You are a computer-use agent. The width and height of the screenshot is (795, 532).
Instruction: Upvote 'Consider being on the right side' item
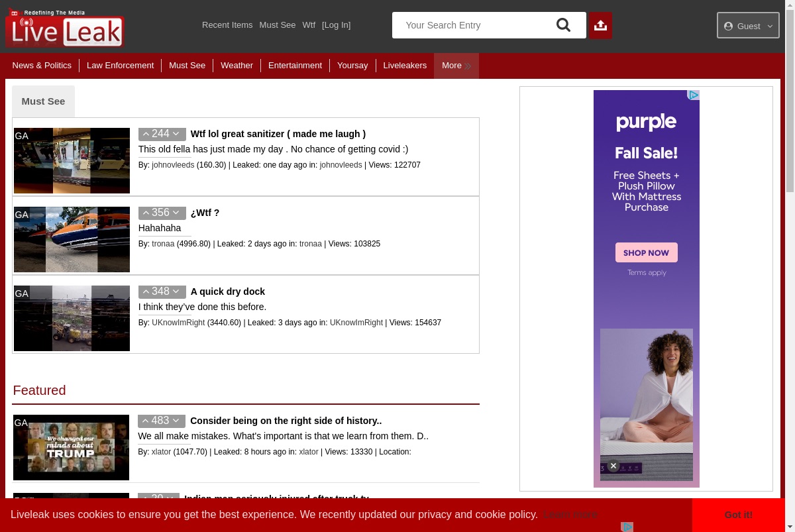[145, 421]
